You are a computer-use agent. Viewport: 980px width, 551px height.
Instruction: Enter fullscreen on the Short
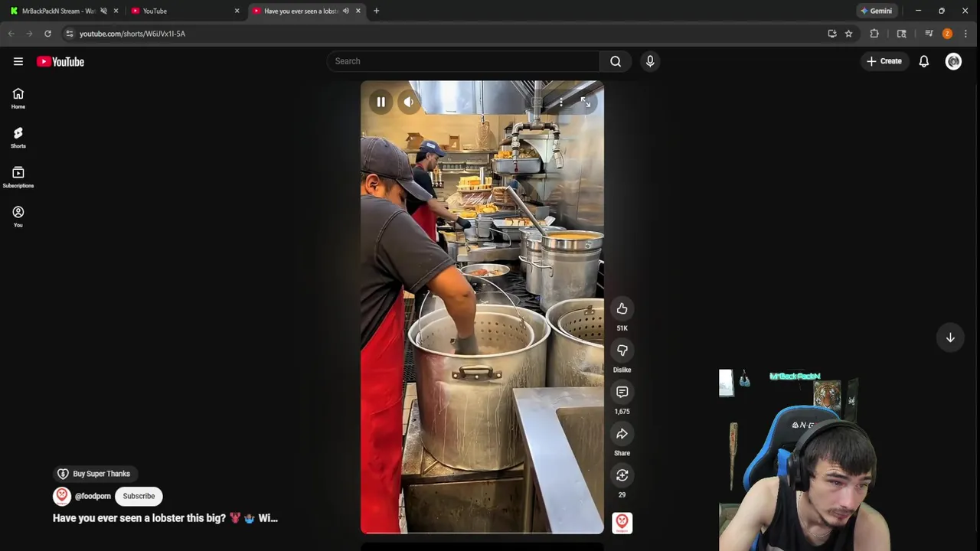click(586, 102)
